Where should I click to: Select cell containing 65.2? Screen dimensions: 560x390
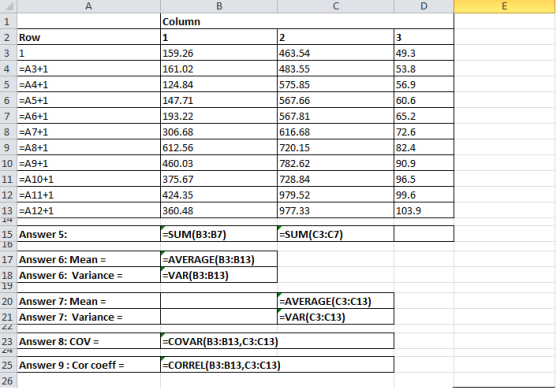click(424, 116)
